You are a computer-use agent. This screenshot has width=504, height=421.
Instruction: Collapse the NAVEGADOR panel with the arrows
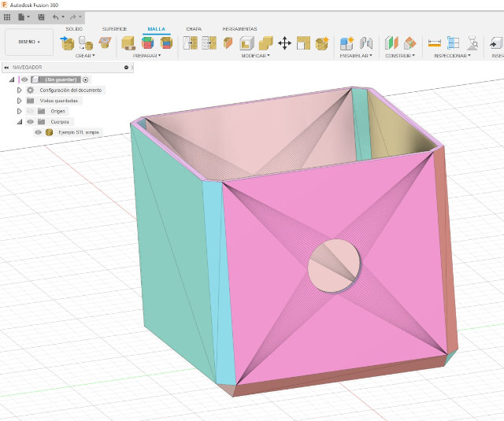click(x=6, y=68)
